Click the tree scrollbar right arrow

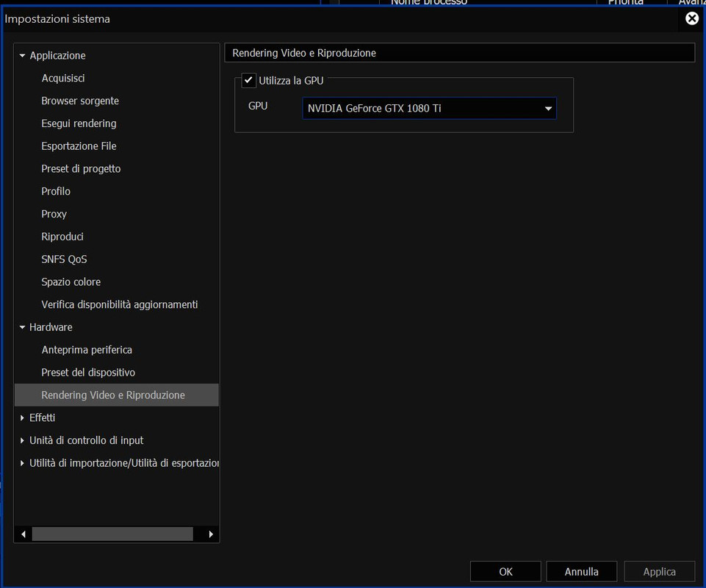click(x=211, y=534)
